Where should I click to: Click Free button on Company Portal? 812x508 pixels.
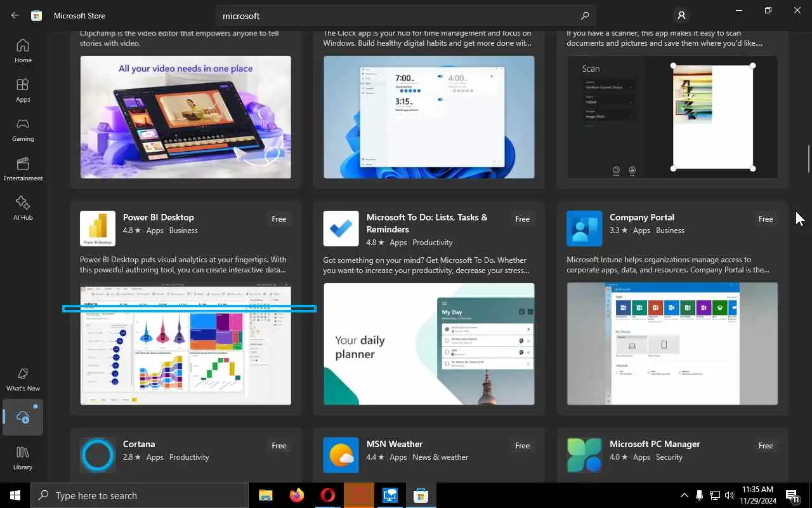pos(766,219)
